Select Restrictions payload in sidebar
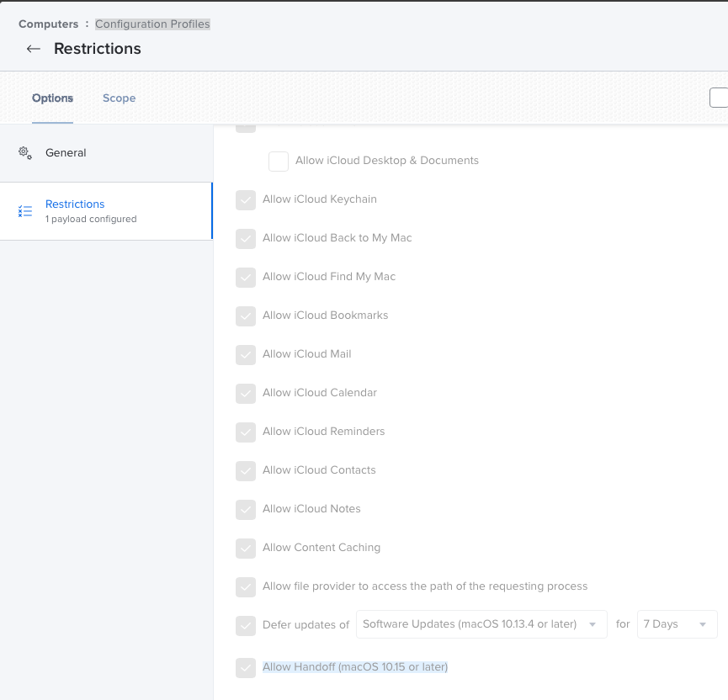 tap(106, 211)
